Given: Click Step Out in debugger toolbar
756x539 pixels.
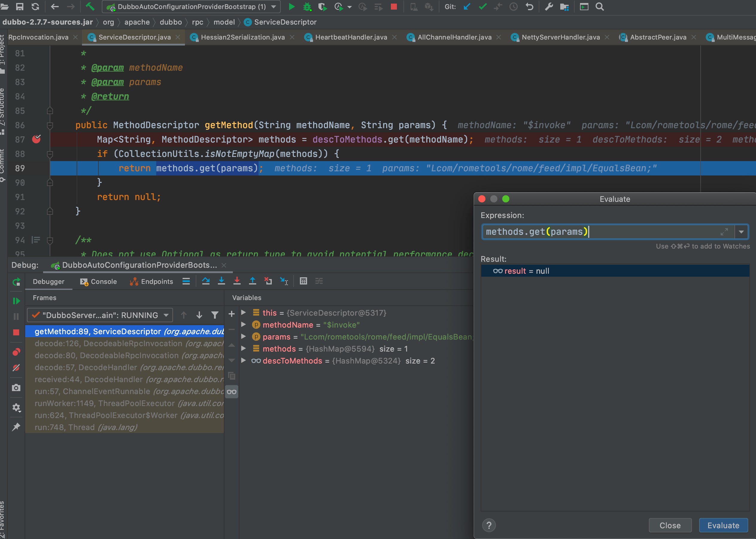Looking at the screenshot, I should (x=252, y=281).
